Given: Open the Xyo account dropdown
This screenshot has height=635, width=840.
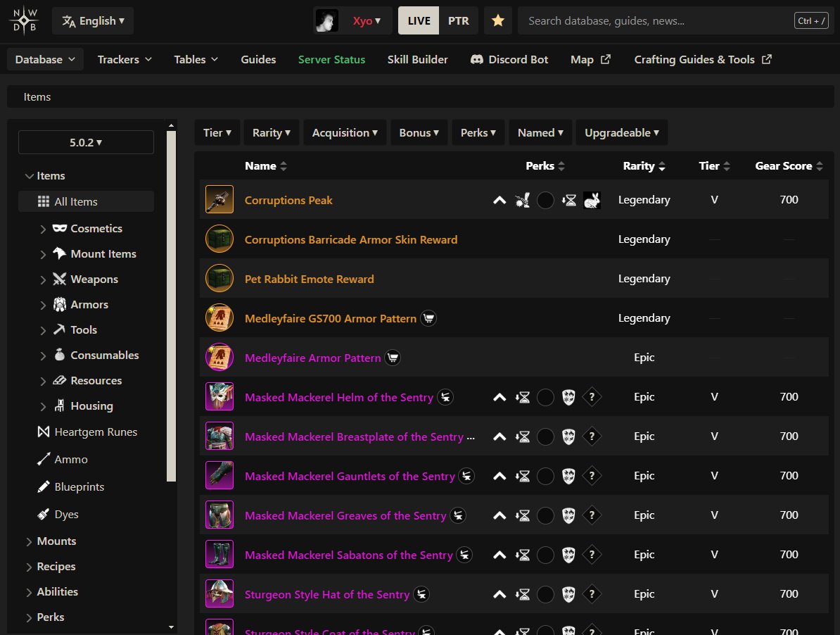Looking at the screenshot, I should (367, 21).
